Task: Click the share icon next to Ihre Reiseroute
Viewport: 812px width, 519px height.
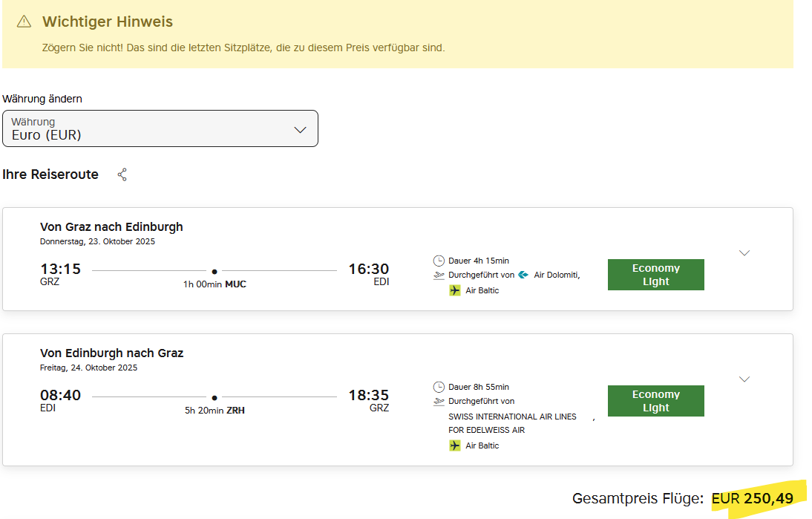Action: click(122, 174)
